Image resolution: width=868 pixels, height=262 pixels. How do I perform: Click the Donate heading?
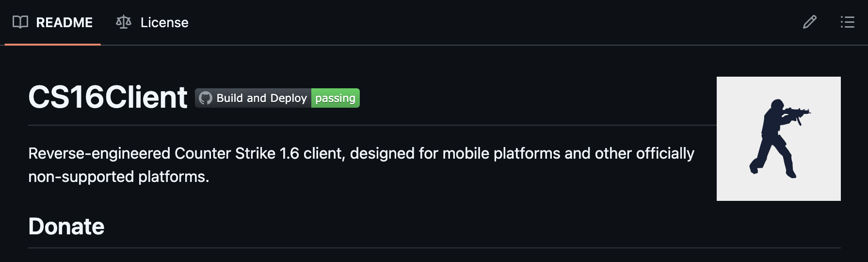coord(66,226)
